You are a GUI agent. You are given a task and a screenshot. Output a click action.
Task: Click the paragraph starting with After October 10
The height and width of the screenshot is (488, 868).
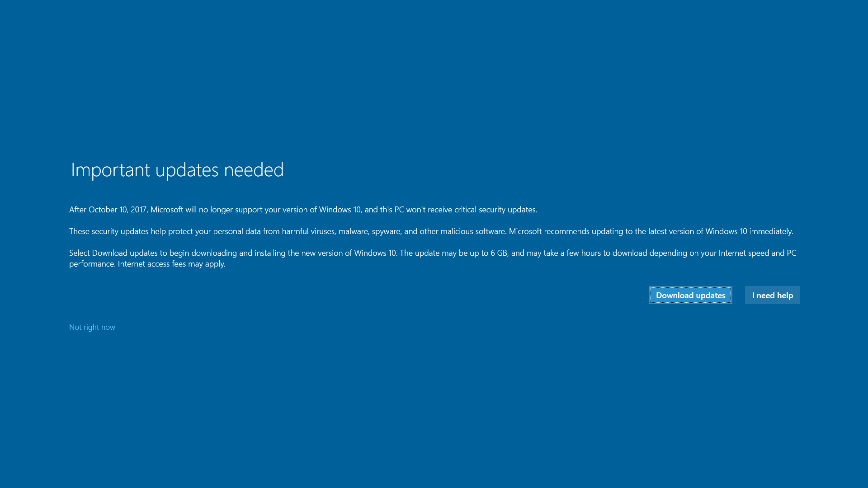[303, 210]
